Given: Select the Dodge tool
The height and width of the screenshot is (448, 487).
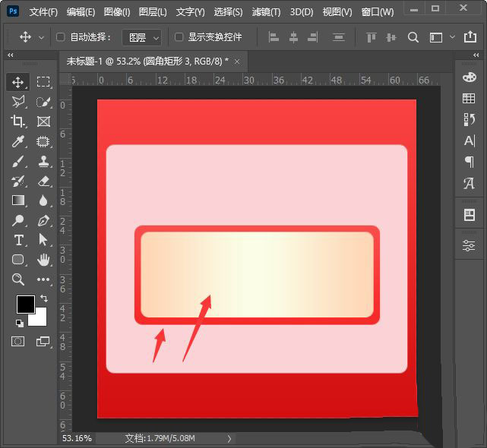Looking at the screenshot, I should 17,220.
